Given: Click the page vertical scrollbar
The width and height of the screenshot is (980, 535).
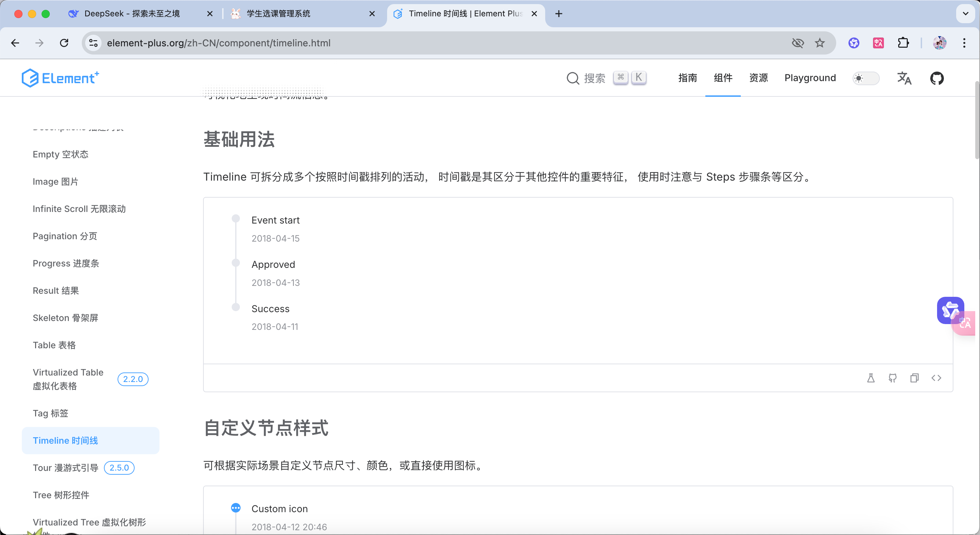Looking at the screenshot, I should point(977,120).
